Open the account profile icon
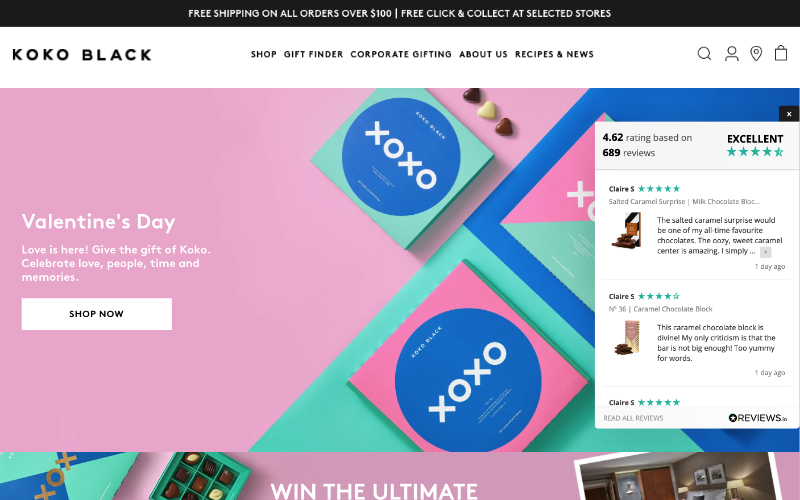The width and height of the screenshot is (800, 500). click(732, 54)
